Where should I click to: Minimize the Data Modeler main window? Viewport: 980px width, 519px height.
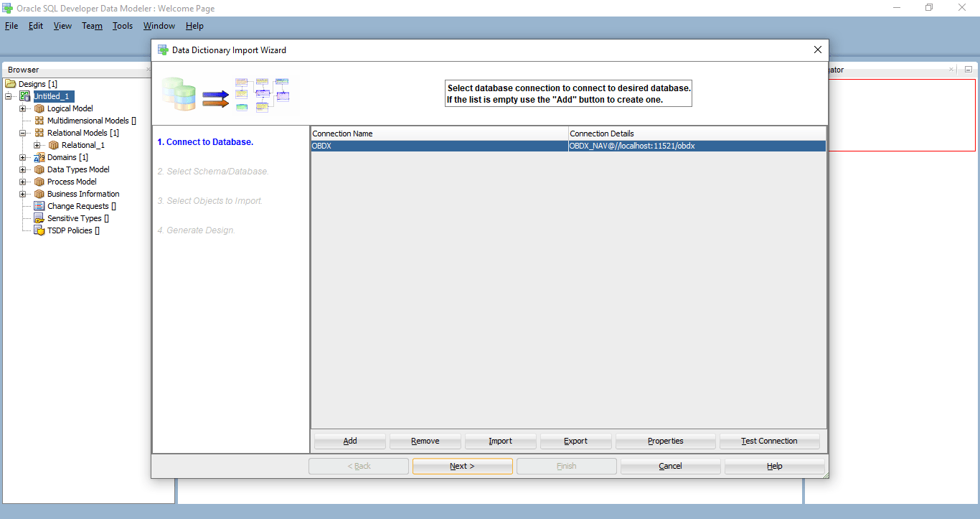click(897, 8)
